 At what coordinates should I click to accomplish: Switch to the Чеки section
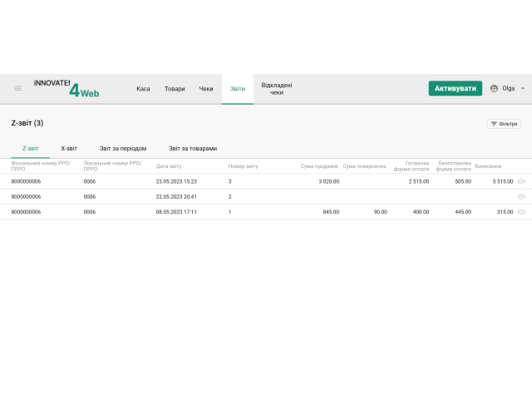click(206, 88)
